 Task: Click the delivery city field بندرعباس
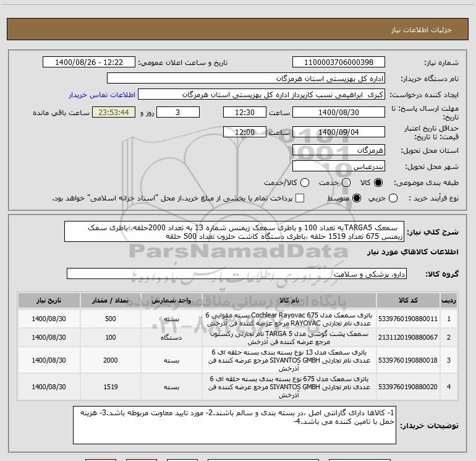(339, 166)
